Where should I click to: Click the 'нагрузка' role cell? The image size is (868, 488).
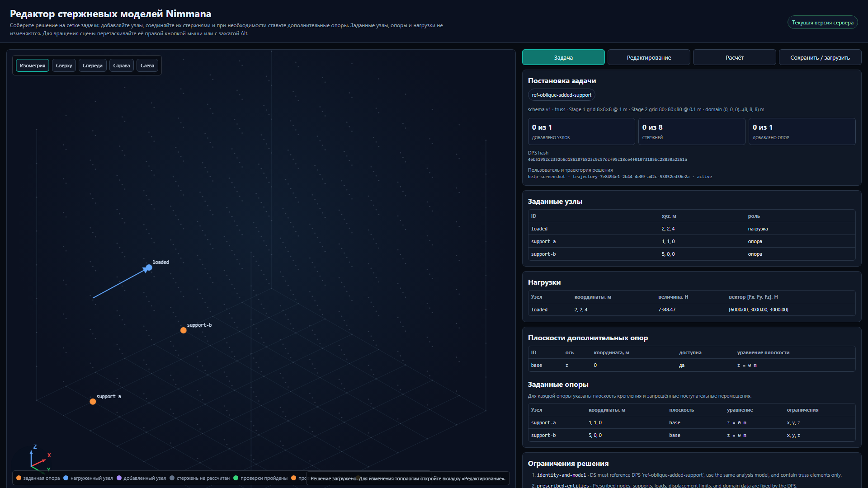coord(758,229)
